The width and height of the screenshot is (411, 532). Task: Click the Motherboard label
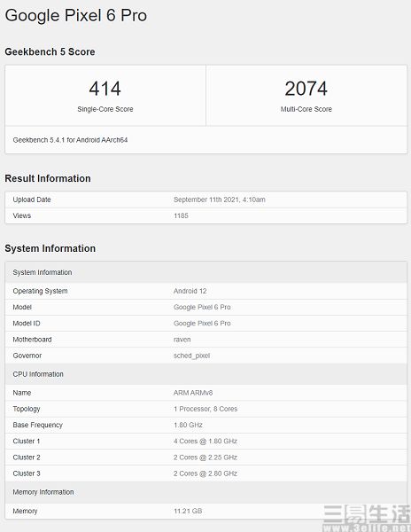(x=32, y=340)
